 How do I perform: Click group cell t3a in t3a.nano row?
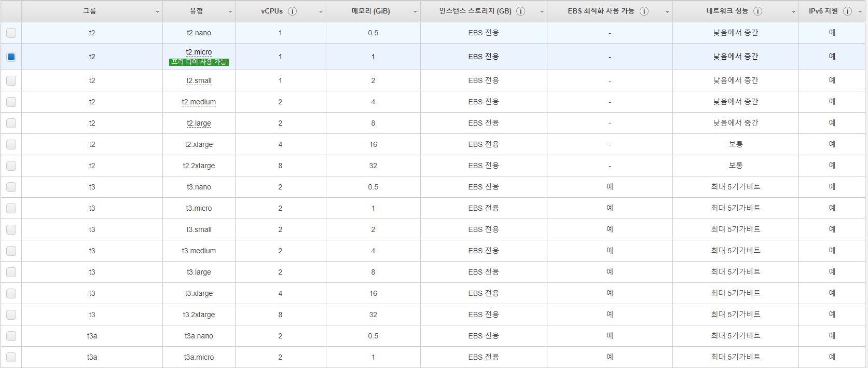[x=92, y=336]
